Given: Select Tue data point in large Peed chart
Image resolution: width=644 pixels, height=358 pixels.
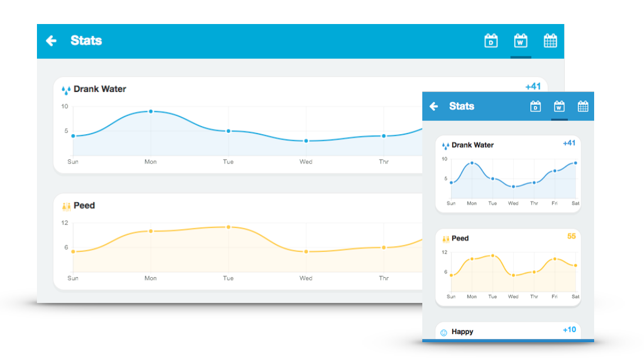Looking at the screenshot, I should point(228,227).
